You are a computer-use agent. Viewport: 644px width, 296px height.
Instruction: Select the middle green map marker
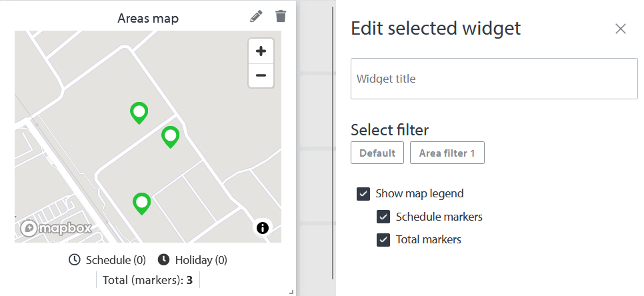click(171, 136)
